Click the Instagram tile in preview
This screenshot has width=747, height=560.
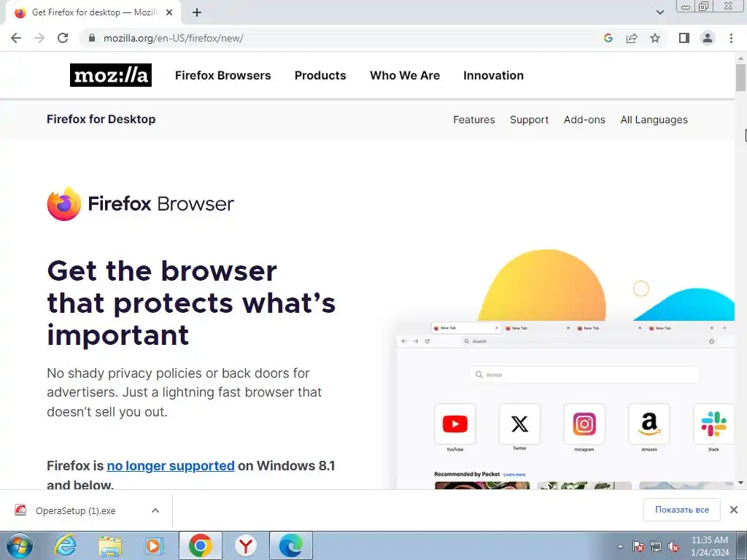[584, 424]
